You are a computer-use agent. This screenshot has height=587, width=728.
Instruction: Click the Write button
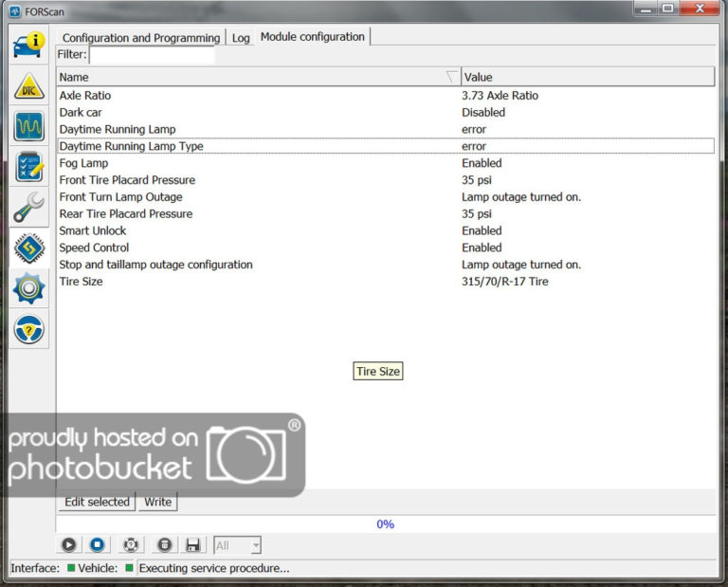pyautogui.click(x=158, y=502)
